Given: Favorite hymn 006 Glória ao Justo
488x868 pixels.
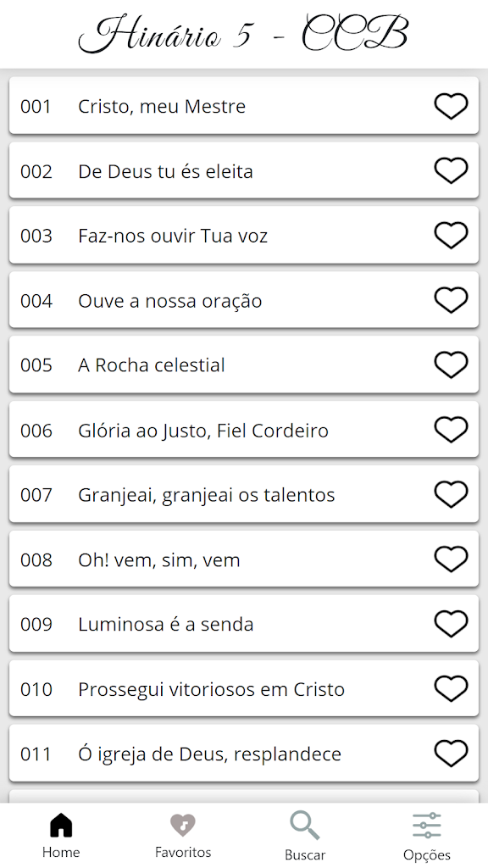Looking at the screenshot, I should [x=451, y=430].
